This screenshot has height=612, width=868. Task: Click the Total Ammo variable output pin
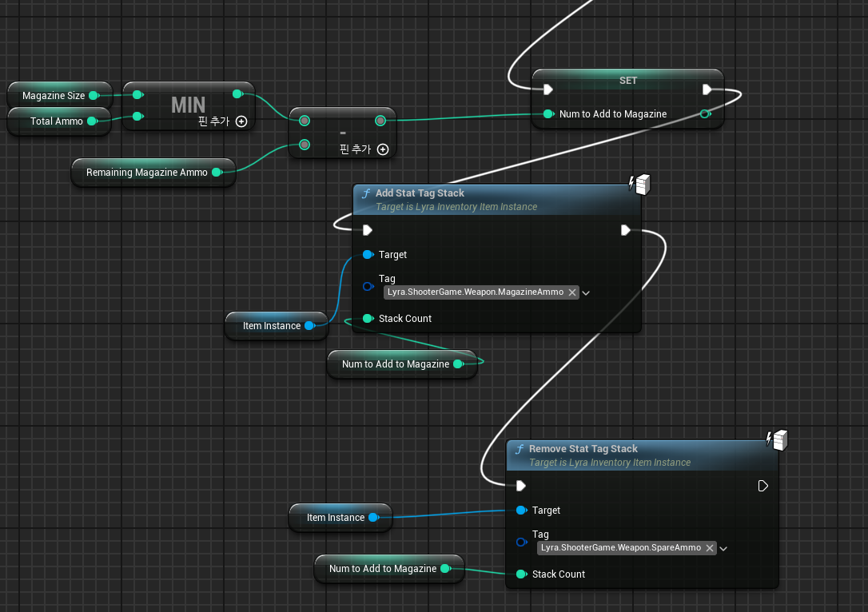coord(93,121)
